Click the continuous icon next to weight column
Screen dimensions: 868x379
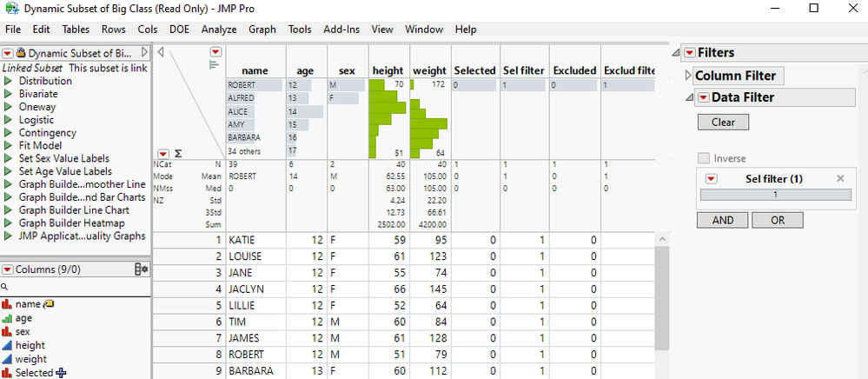click(7, 359)
